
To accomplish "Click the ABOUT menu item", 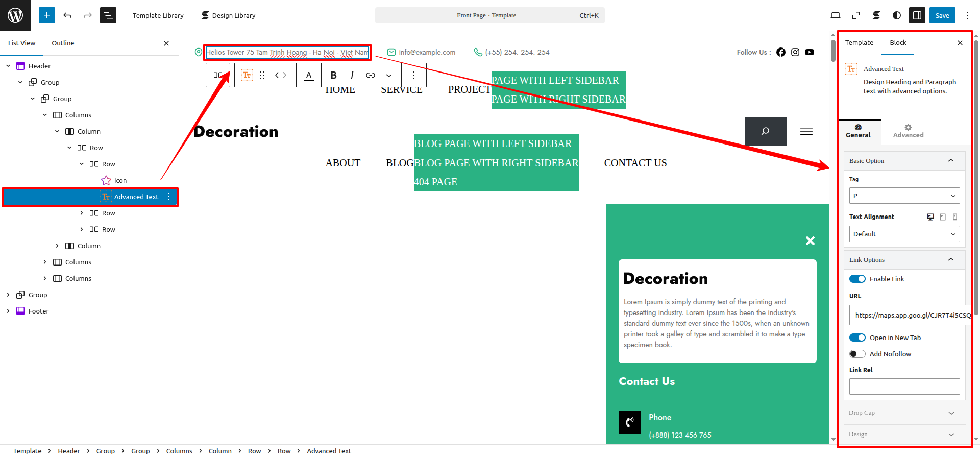I will point(343,163).
